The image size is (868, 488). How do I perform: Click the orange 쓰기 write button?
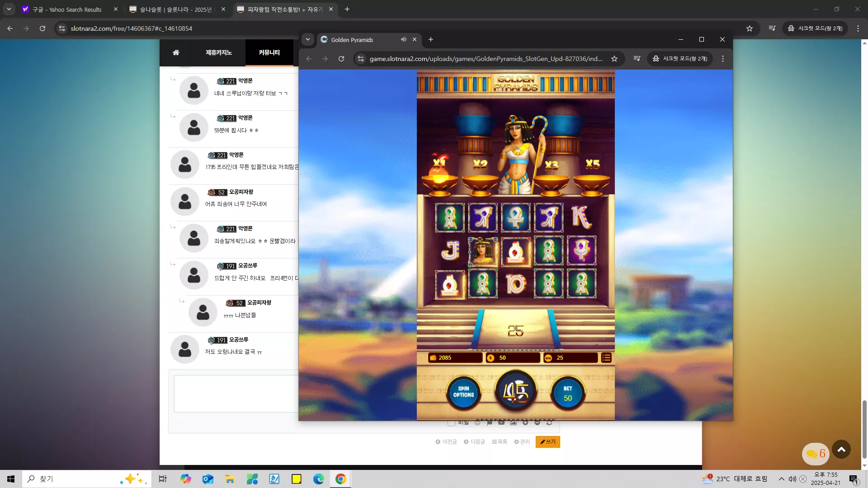548,442
